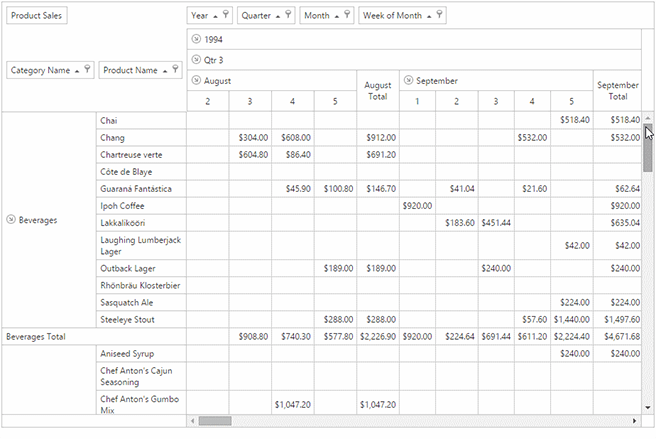The image size is (656, 439).
Task: Toggle sort arrow on Product Name field
Action: (165, 71)
